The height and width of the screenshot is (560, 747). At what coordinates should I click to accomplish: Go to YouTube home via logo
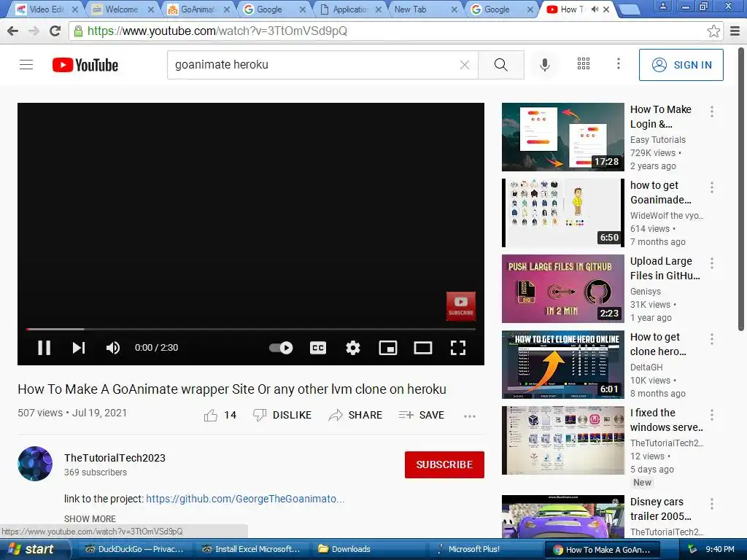point(85,65)
